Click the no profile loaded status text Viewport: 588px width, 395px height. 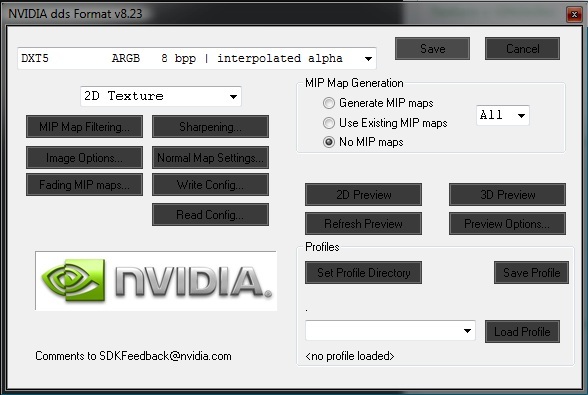tap(350, 356)
